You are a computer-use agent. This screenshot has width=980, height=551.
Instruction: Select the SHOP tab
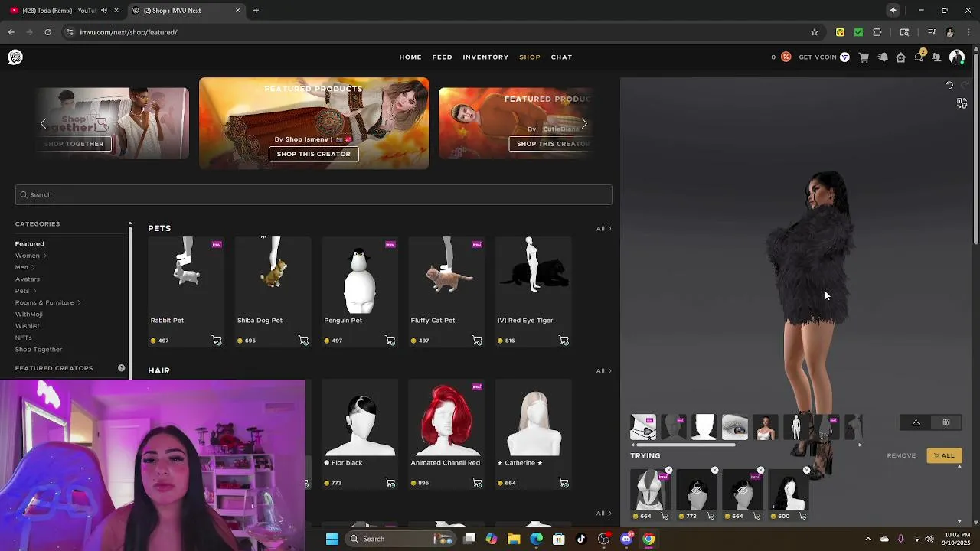click(x=530, y=57)
